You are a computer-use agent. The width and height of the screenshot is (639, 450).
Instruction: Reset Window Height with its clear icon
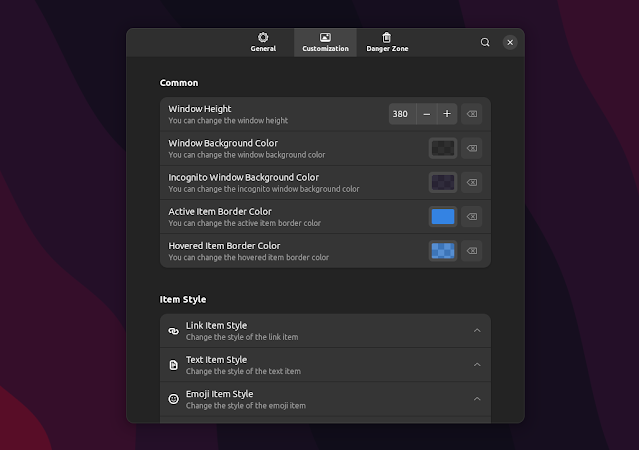pyautogui.click(x=472, y=114)
